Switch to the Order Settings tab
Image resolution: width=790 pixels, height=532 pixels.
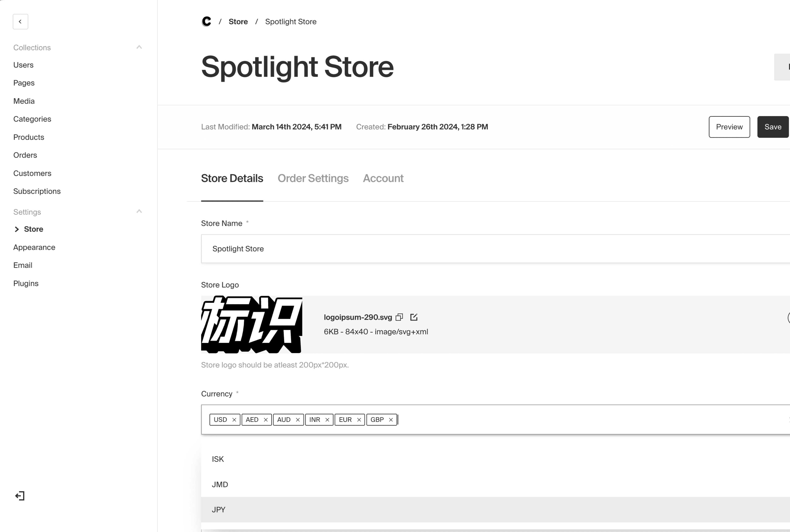coord(313,178)
